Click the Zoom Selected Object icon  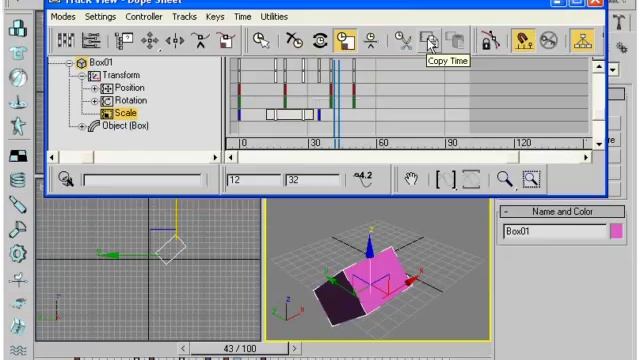coord(66,179)
